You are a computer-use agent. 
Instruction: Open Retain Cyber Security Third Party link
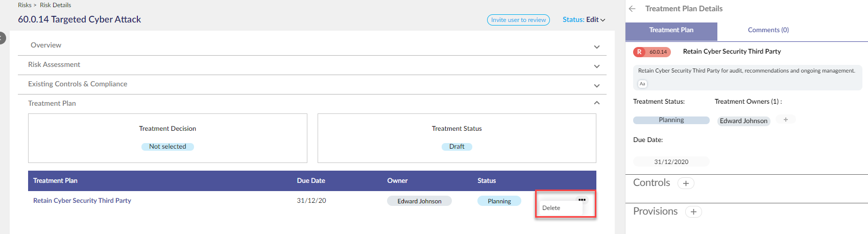pos(82,201)
